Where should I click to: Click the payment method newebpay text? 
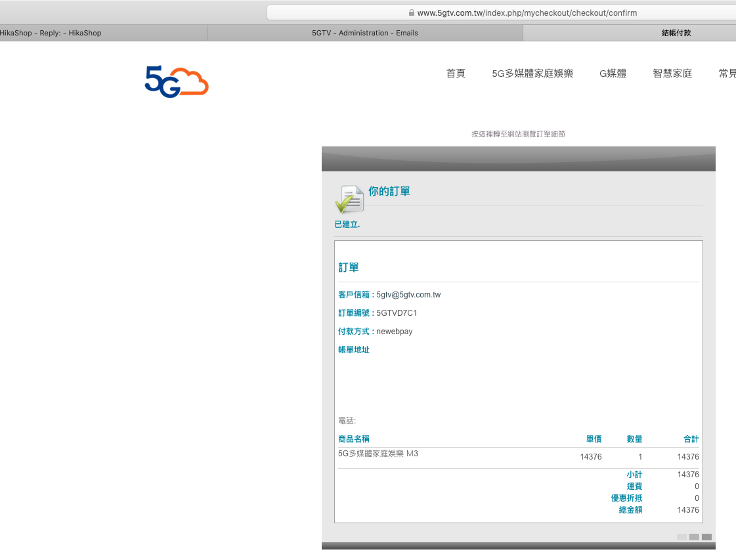(395, 332)
